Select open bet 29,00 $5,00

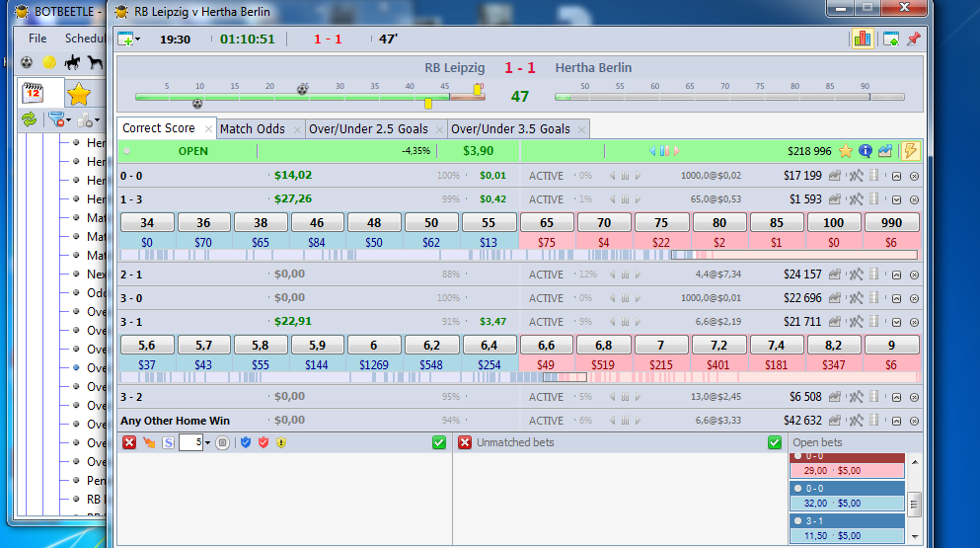(848, 470)
